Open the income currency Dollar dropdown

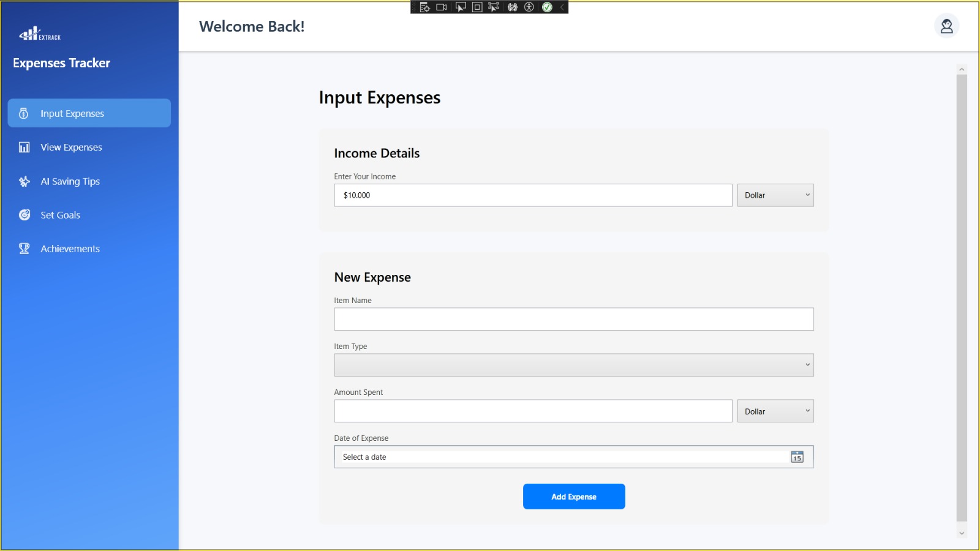[x=775, y=195]
